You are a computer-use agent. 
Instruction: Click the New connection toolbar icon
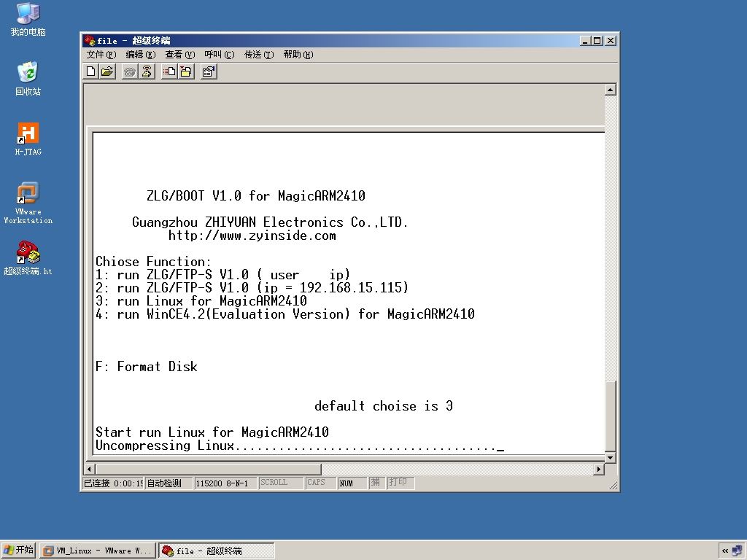90,72
